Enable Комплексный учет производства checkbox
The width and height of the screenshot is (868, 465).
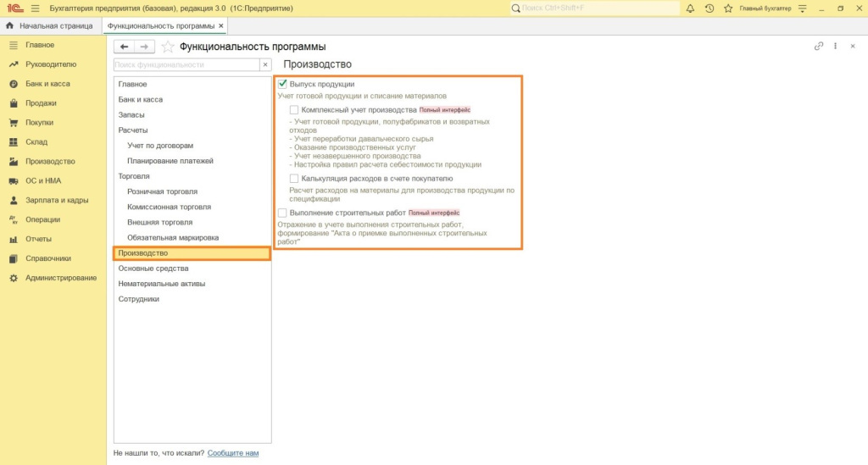point(294,110)
